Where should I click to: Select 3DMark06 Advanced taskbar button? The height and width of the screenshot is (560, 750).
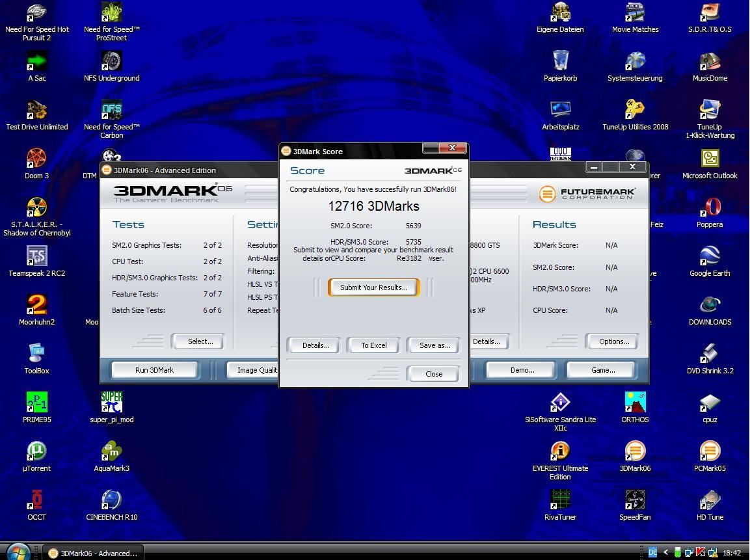94,553
